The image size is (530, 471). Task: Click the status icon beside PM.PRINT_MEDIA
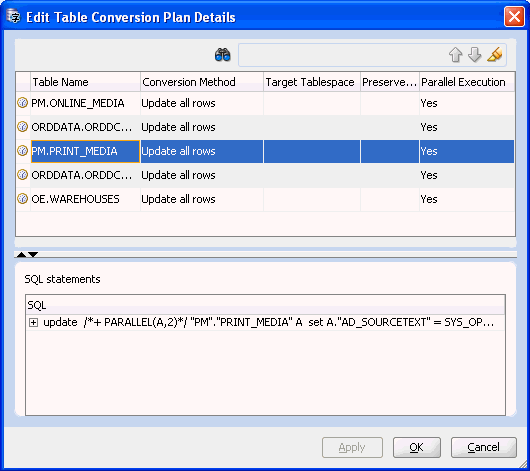click(23, 151)
